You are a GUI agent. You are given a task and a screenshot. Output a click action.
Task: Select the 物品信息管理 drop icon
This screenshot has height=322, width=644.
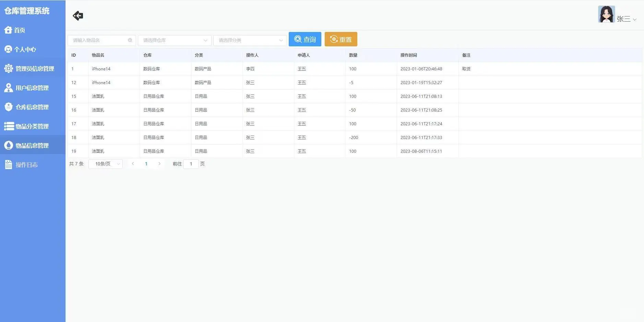pos(8,145)
